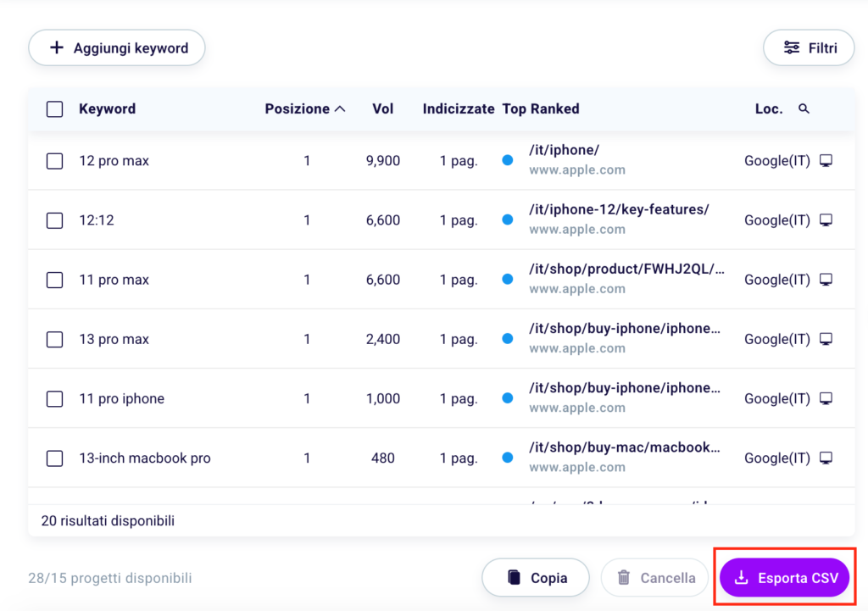Click the search magnifier icon in table header

coord(804,108)
